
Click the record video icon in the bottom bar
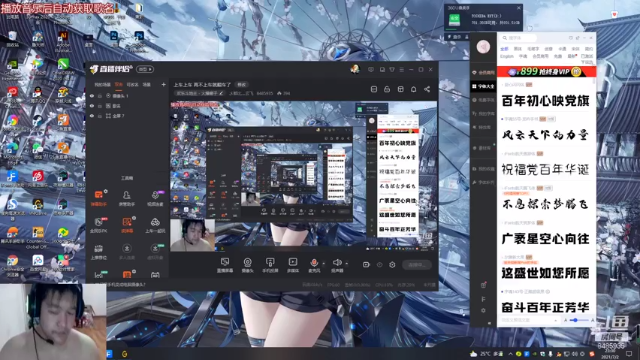pos(366,265)
